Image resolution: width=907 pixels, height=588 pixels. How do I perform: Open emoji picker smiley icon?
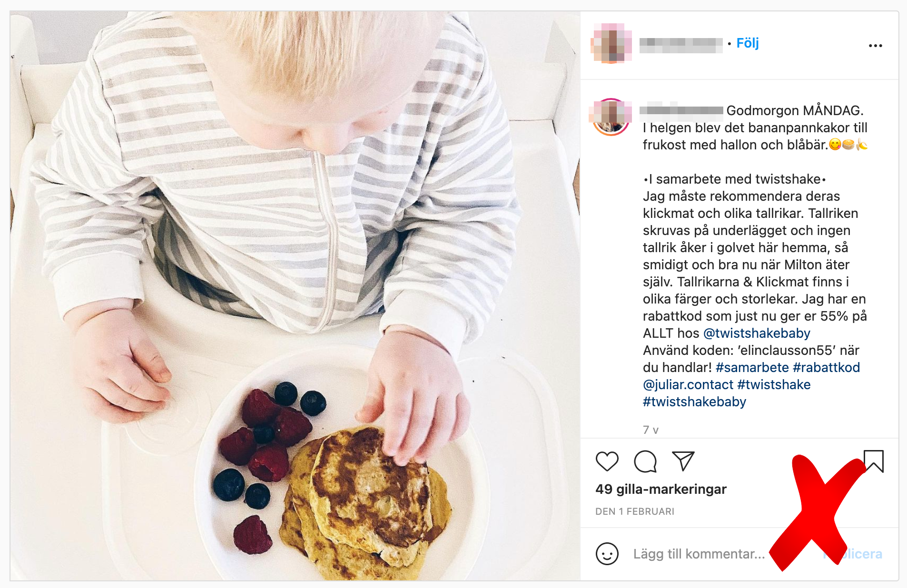coord(607,554)
